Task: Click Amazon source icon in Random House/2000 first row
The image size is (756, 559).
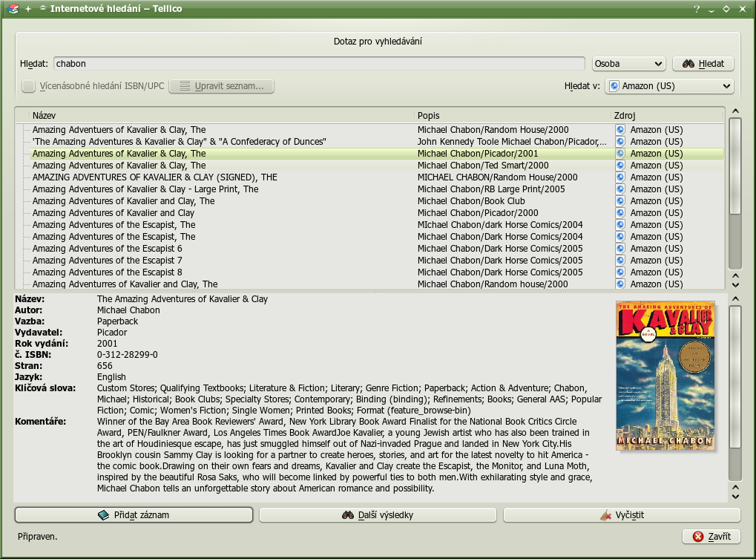Action: point(620,130)
